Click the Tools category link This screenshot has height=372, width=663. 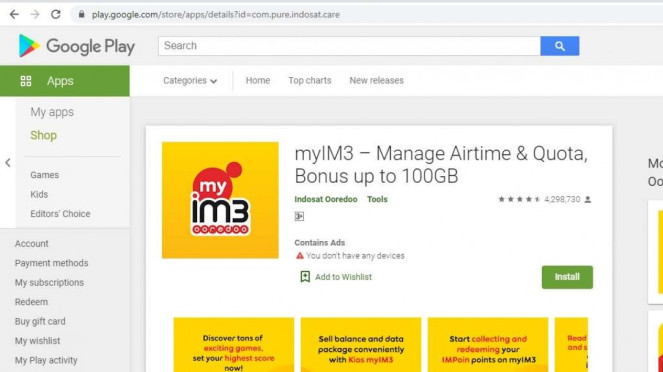pos(377,199)
